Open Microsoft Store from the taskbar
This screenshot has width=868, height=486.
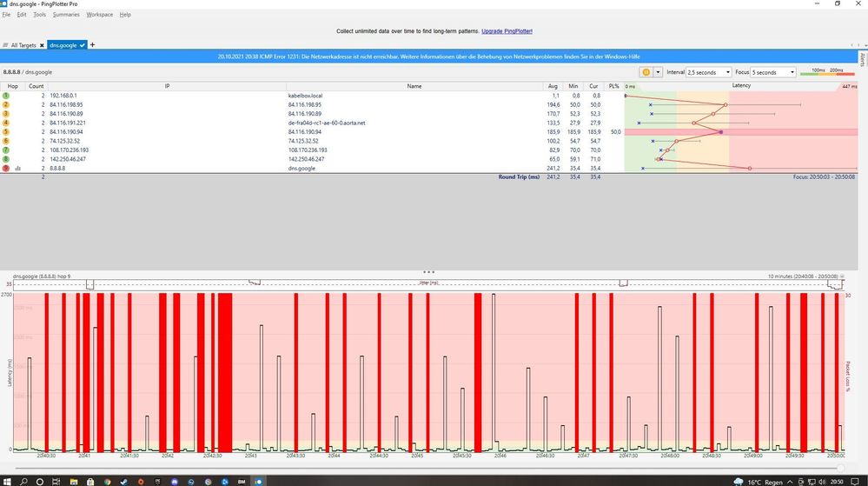(x=90, y=482)
